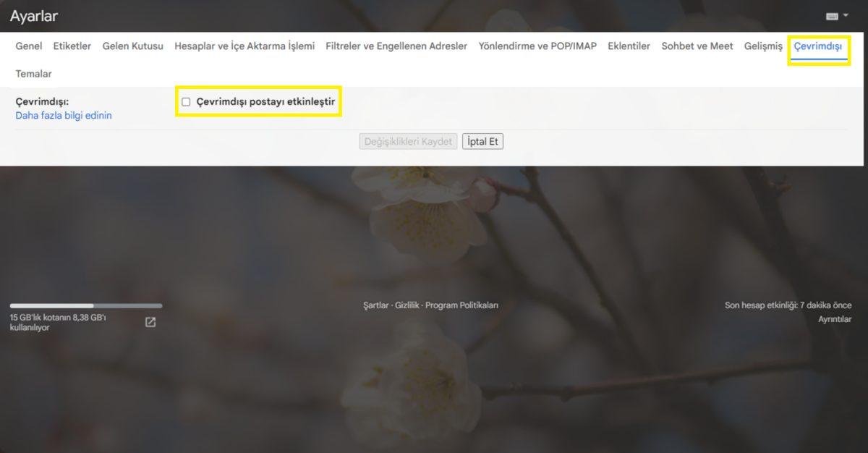Open the storage details in new window icon
This screenshot has height=453, width=868.
150,322
